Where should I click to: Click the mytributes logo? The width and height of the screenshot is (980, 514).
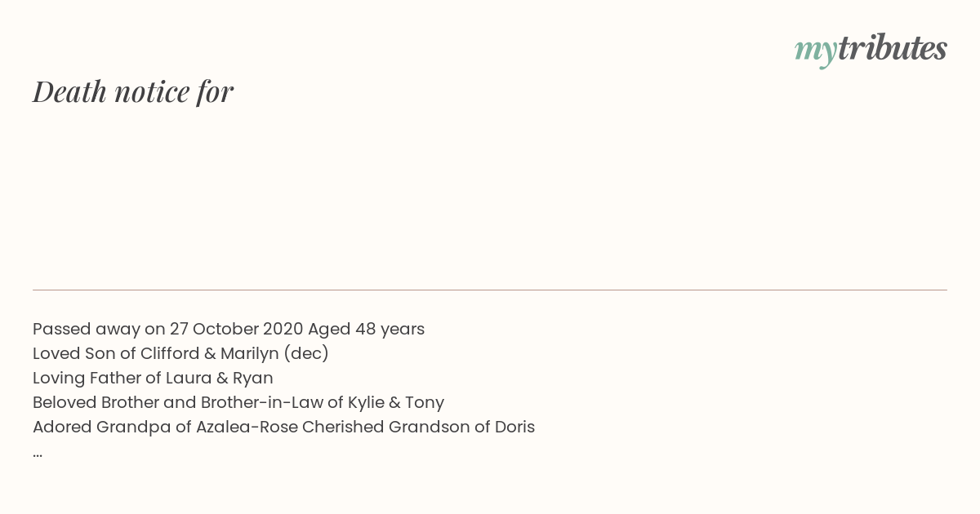point(871,49)
